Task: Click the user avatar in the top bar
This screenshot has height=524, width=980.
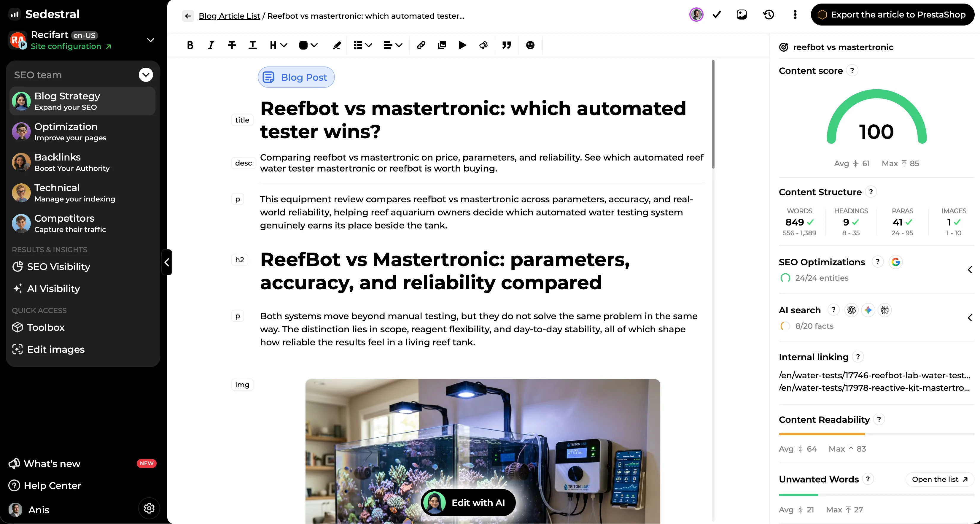Action: pos(696,15)
